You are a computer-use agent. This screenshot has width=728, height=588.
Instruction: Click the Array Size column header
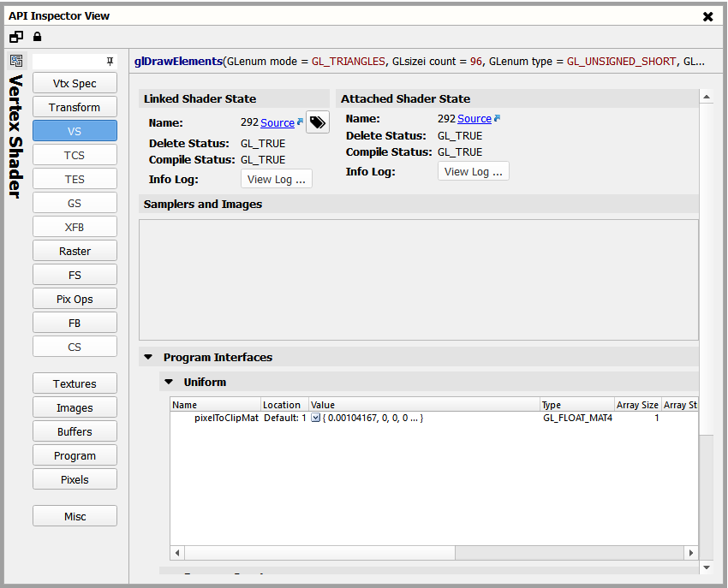coord(637,405)
